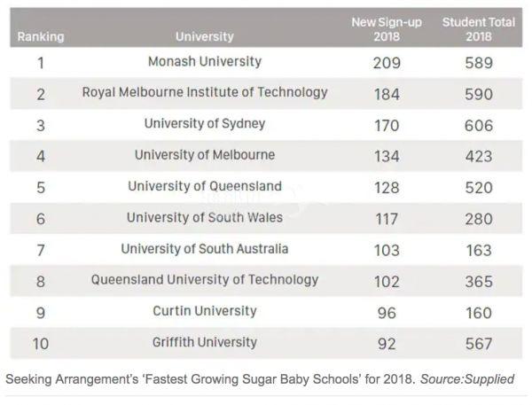The image size is (532, 405).
Task: Click the University column header
Action: (205, 36)
